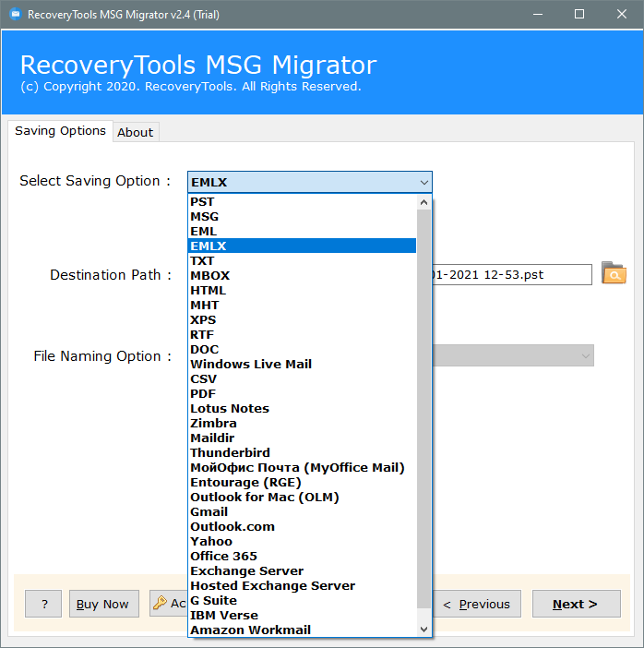
Task: Choose EML from the saving list
Action: (302, 232)
